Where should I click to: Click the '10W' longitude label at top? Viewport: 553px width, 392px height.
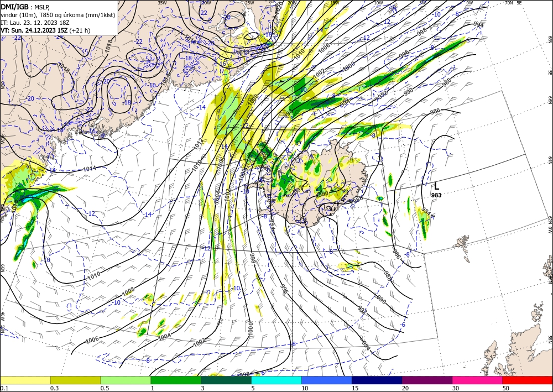tap(378, 2)
